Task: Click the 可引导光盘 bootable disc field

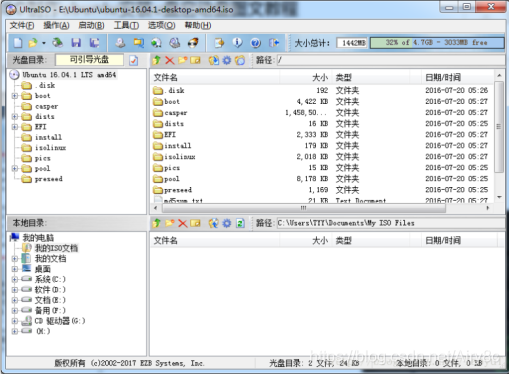Action: coord(89,60)
